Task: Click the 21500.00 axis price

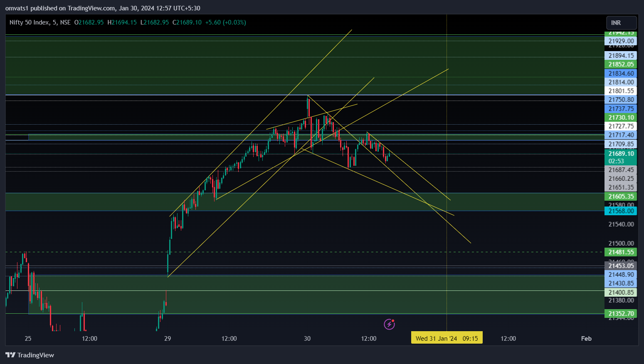Action: (621, 243)
